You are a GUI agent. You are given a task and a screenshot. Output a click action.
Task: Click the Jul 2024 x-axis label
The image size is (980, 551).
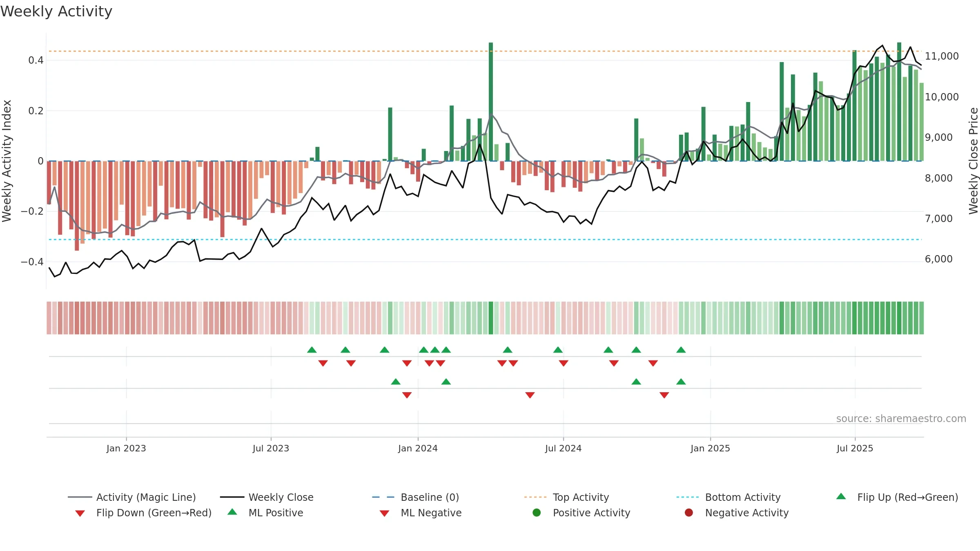point(563,449)
